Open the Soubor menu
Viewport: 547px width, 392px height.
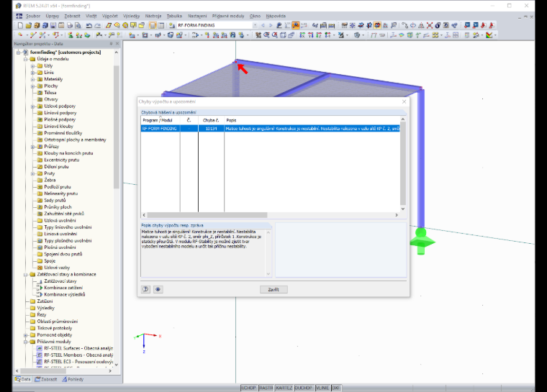point(33,16)
